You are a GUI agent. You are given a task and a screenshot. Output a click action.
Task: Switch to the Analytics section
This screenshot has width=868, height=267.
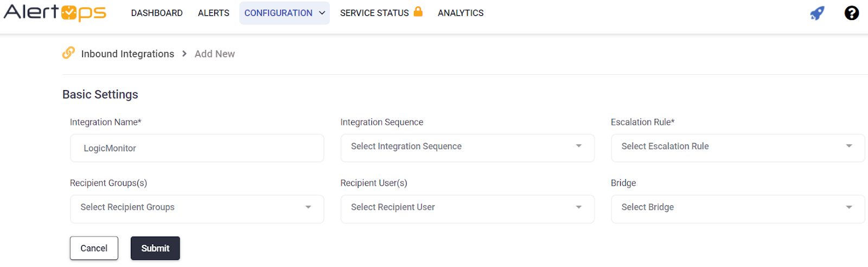[x=461, y=13]
